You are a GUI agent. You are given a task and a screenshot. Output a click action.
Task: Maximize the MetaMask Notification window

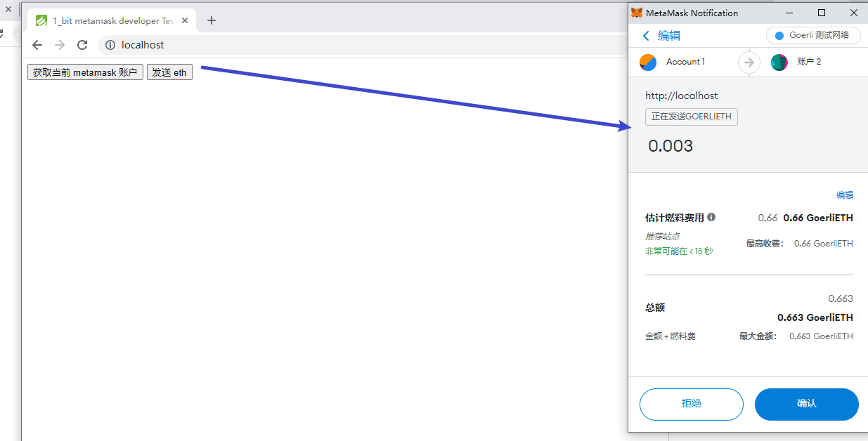click(x=822, y=13)
